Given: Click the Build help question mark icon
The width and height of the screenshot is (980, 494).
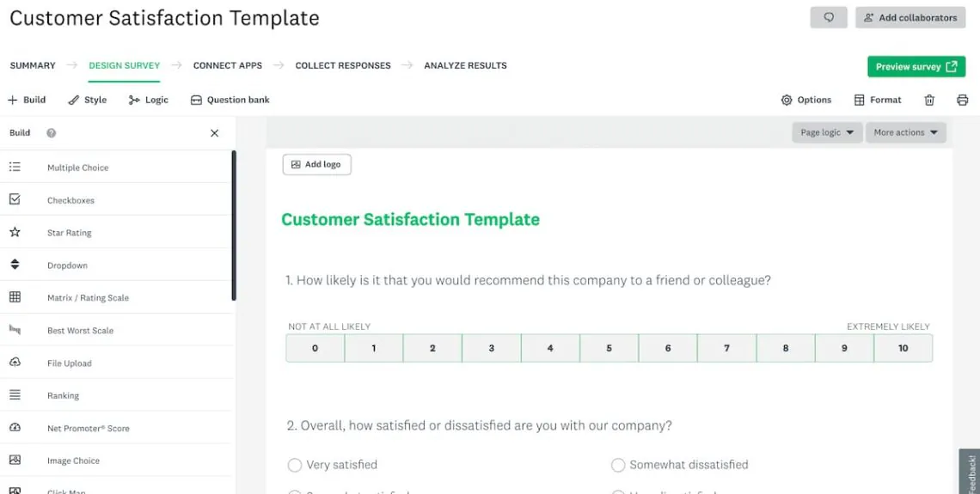Looking at the screenshot, I should pos(52,133).
